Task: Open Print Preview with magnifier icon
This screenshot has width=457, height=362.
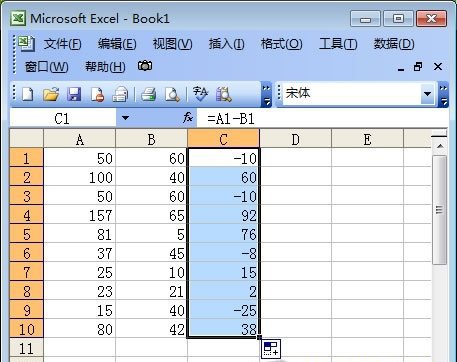Action: (x=172, y=94)
